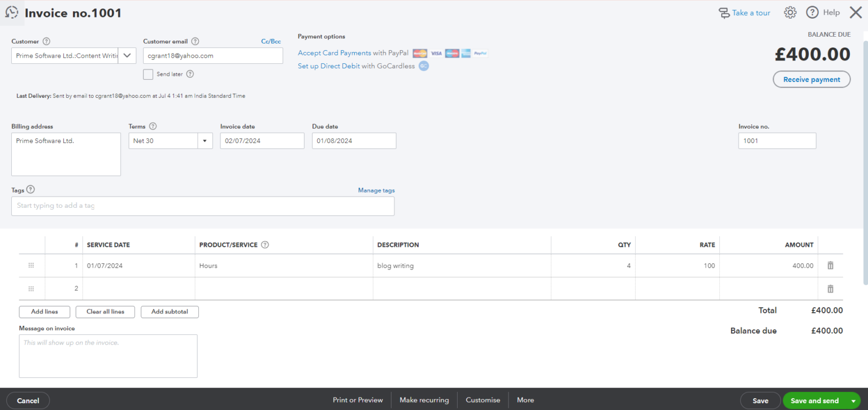Click inside the Message on invoice field

tap(107, 356)
